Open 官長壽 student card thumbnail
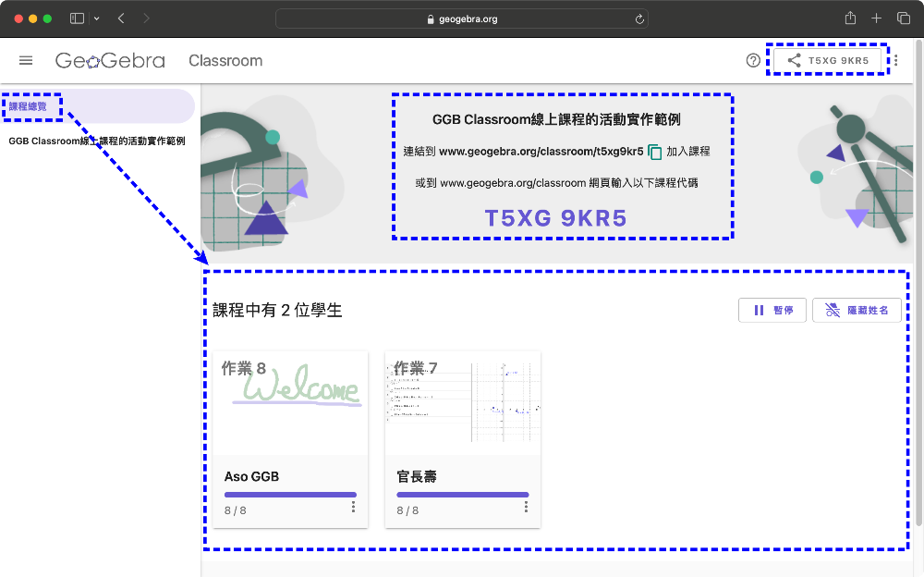This screenshot has height=577, width=924. pyautogui.click(x=463, y=403)
